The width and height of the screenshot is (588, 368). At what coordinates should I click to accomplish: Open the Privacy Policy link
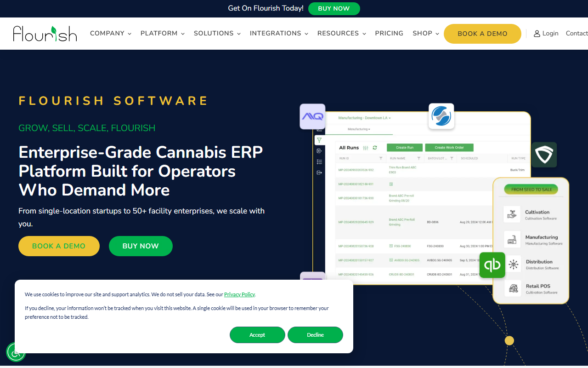(x=239, y=294)
